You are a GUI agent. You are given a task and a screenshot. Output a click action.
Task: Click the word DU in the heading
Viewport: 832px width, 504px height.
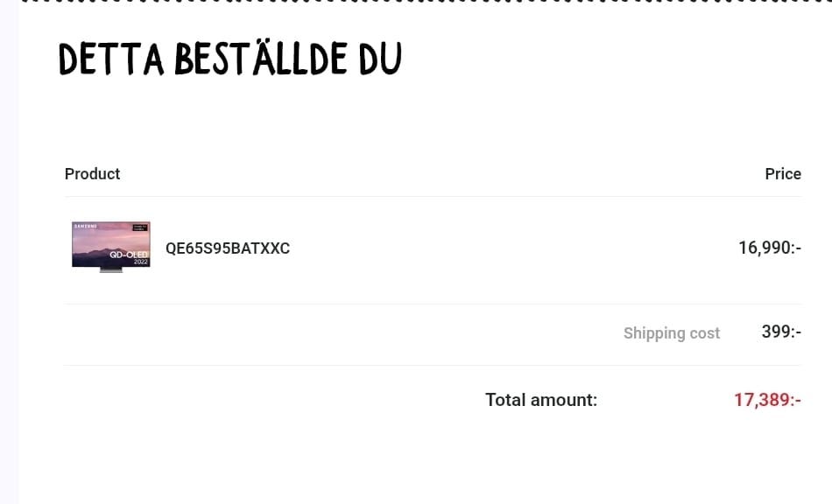(380, 59)
